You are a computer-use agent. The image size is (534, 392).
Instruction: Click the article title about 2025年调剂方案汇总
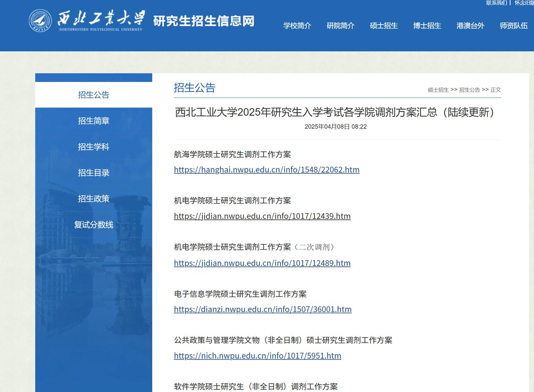tap(335, 112)
